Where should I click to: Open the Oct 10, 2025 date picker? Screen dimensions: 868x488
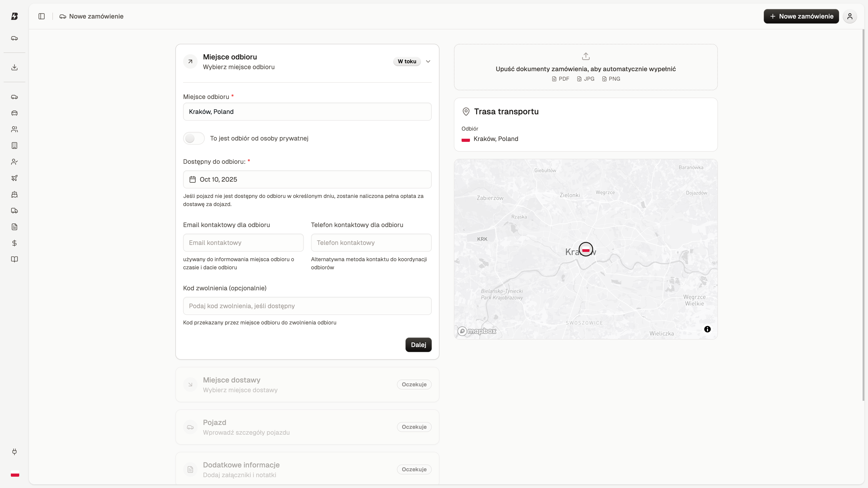(x=307, y=179)
